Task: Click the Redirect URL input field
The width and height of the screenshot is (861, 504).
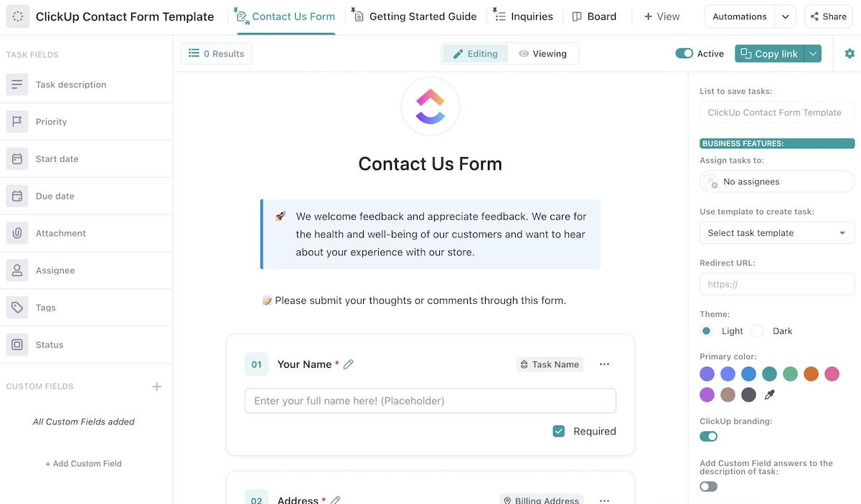Action: point(776,284)
